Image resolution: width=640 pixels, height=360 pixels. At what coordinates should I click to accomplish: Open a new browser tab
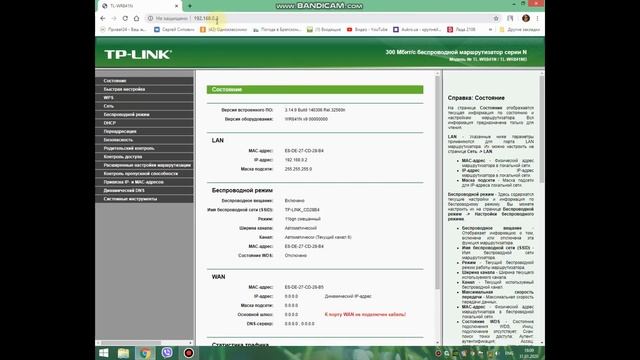click(190, 6)
